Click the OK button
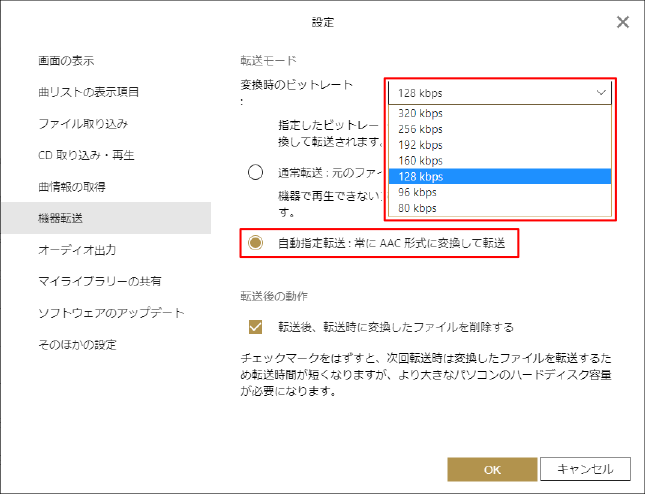 pyautogui.click(x=491, y=469)
